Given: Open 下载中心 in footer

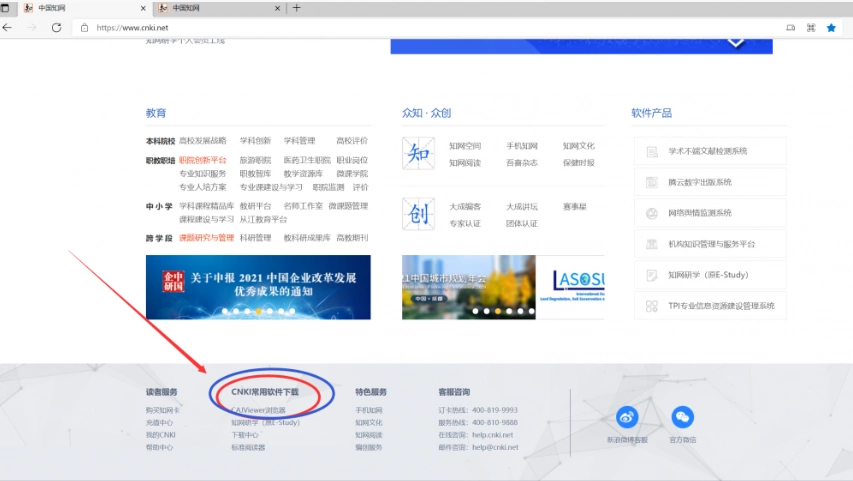Looking at the screenshot, I should 245,435.
